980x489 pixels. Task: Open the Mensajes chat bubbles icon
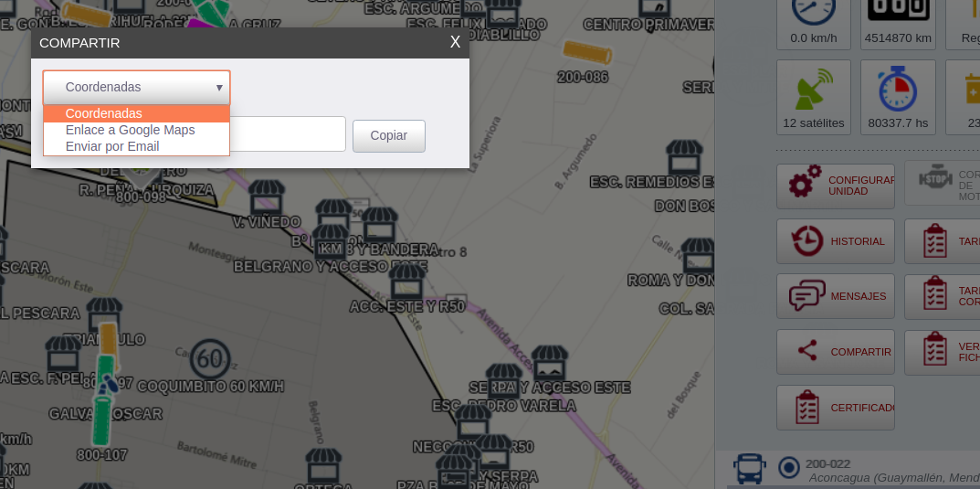(x=806, y=296)
